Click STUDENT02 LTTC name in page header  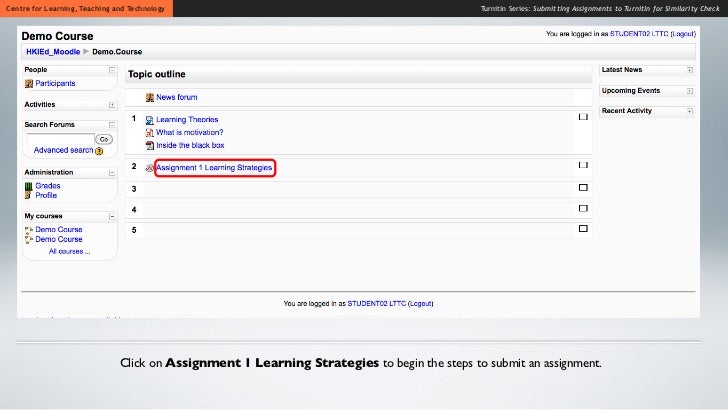point(639,34)
